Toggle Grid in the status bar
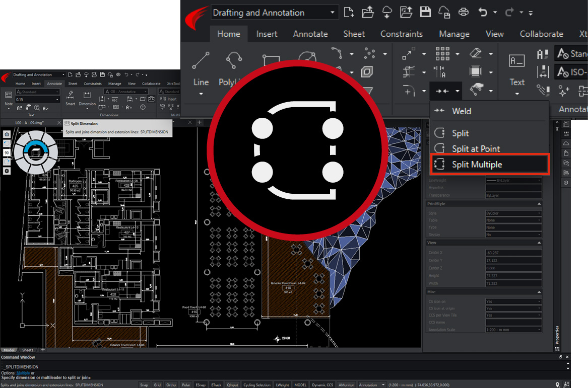 click(157, 384)
